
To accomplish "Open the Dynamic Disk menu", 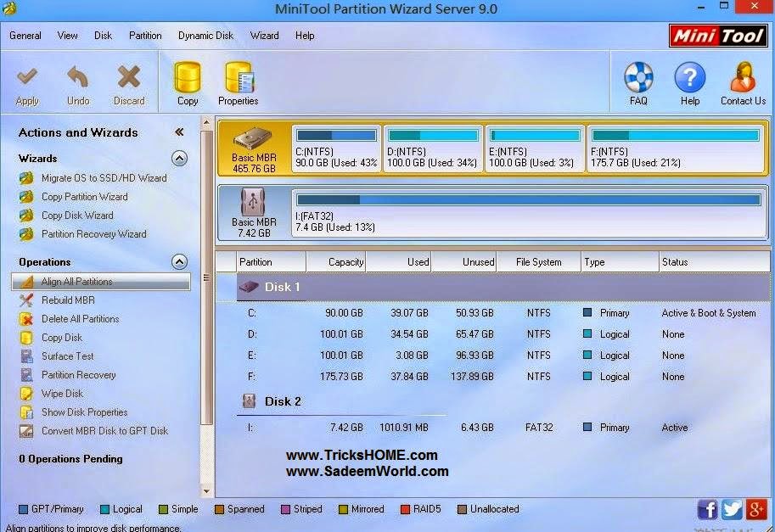I will point(205,36).
